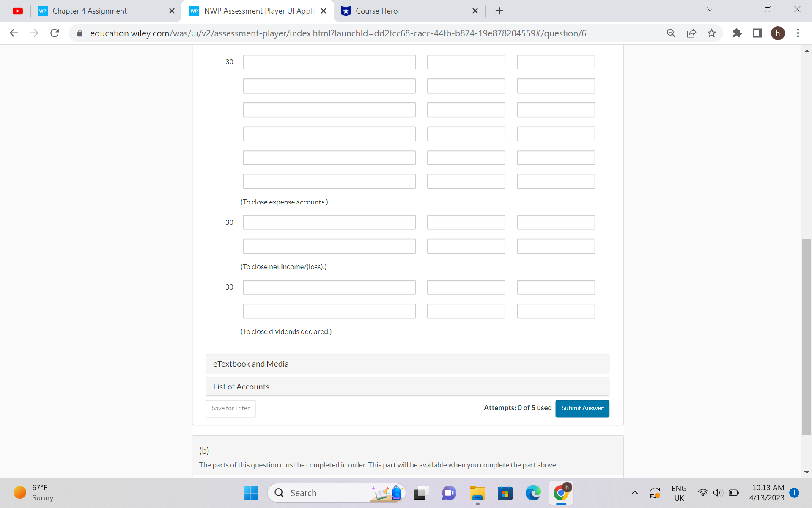Open the YouTube pinned tab
The image size is (812, 508).
(x=18, y=11)
